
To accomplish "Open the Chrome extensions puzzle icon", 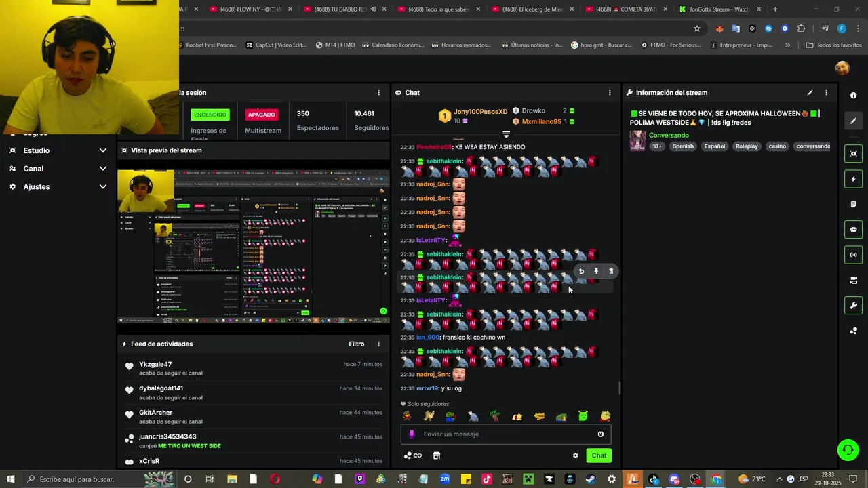I will pos(801,28).
